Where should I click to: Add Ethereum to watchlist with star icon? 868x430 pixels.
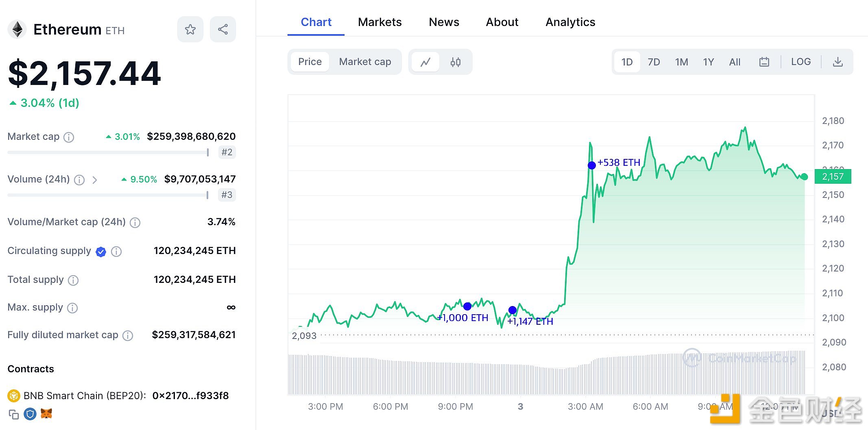(x=190, y=29)
